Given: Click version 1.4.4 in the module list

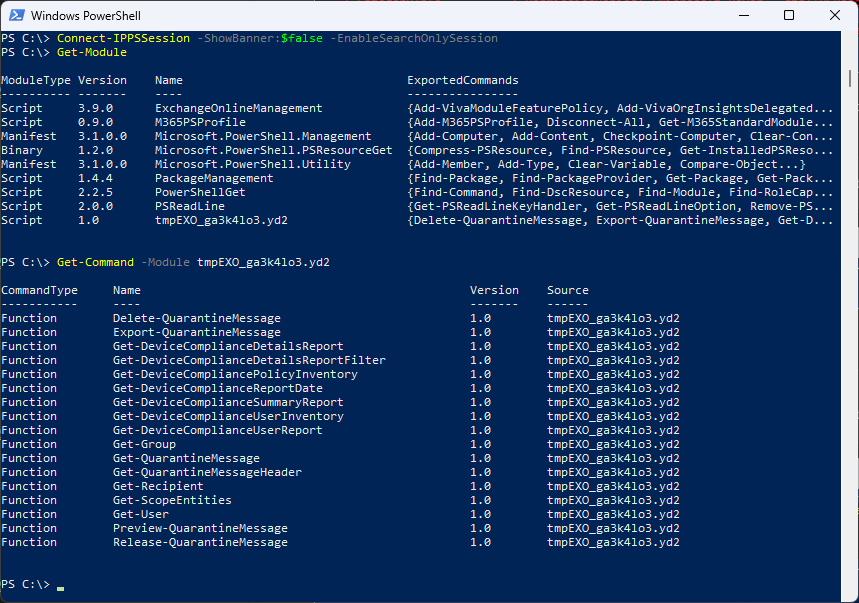Looking at the screenshot, I should click(95, 179).
